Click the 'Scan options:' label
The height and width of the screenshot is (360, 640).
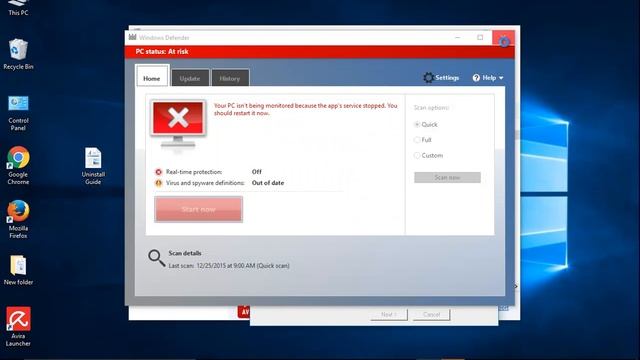click(431, 108)
